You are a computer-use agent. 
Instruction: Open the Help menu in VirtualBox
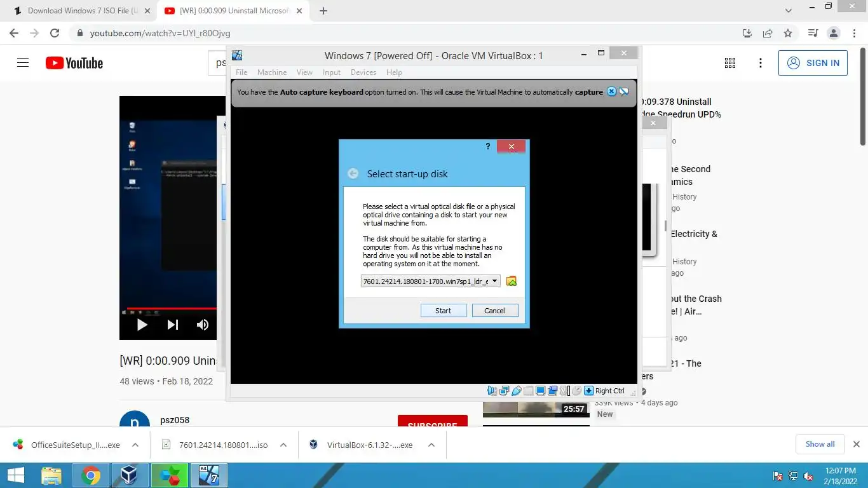tap(394, 72)
